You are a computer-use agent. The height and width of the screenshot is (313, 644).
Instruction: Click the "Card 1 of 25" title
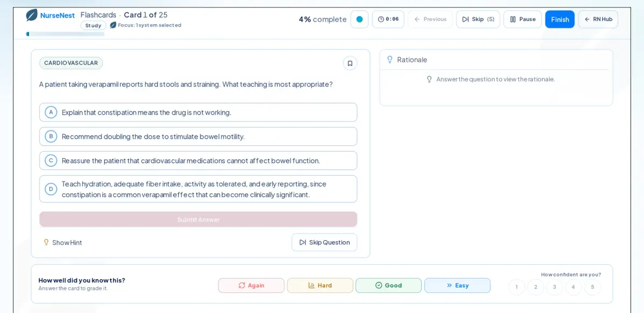pos(145,14)
